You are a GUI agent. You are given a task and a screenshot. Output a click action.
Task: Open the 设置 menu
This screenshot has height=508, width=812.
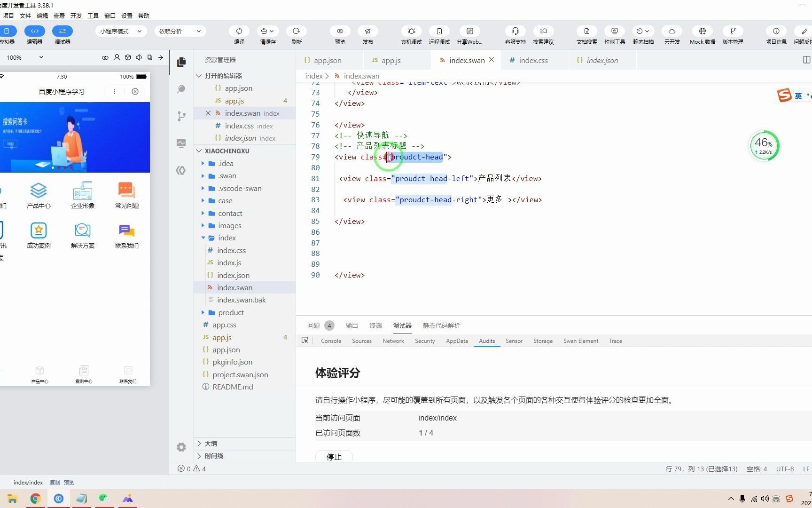[x=127, y=16]
